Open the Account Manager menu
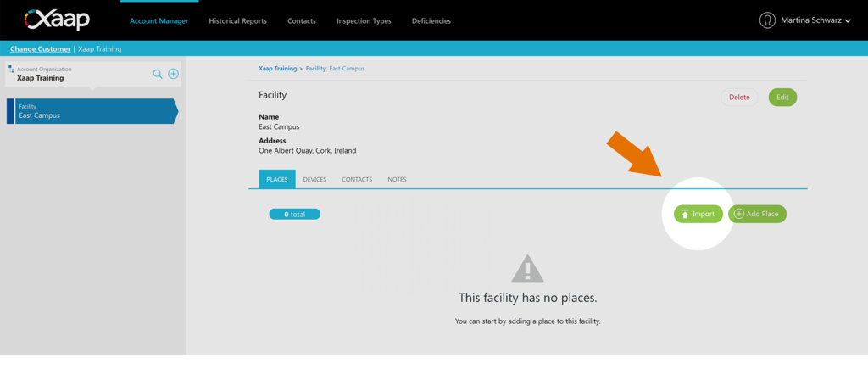Viewport: 868px width, 369px height. click(x=159, y=21)
